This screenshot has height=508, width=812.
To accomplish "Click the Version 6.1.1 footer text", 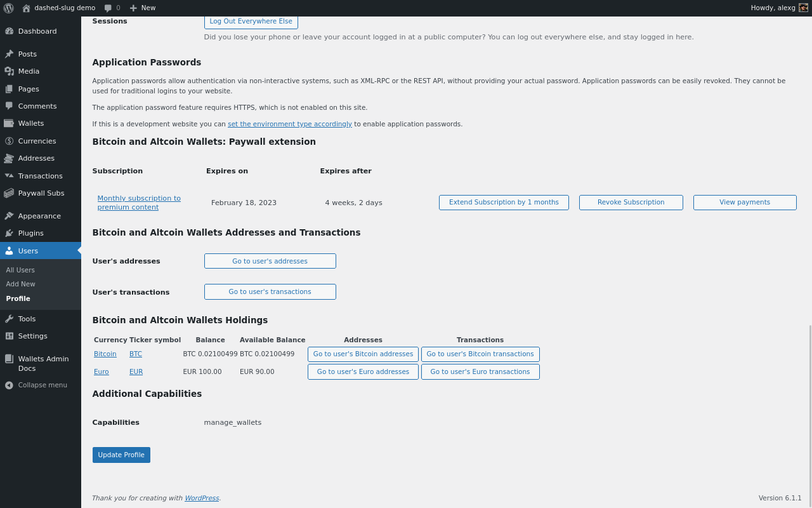I will click(x=780, y=498).
